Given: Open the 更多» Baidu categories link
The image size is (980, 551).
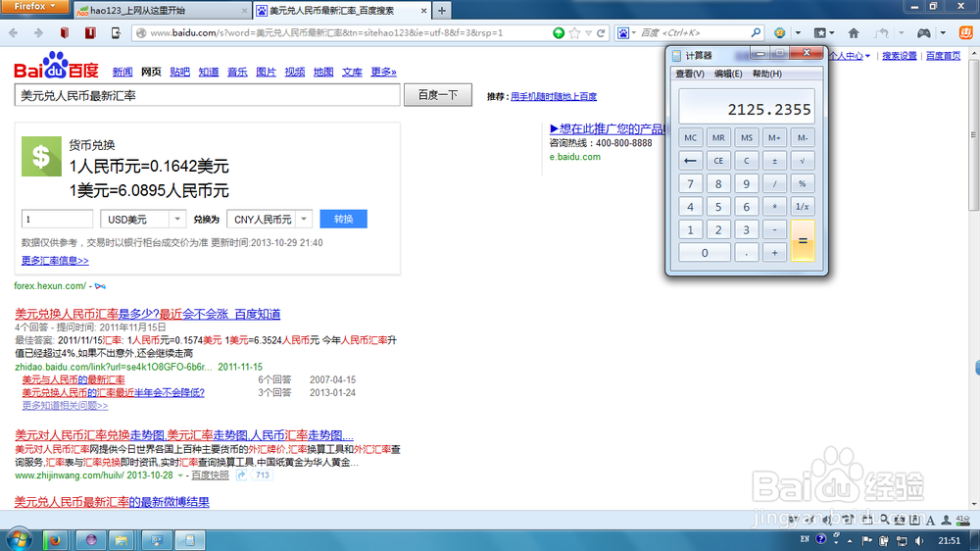Looking at the screenshot, I should pyautogui.click(x=383, y=72).
